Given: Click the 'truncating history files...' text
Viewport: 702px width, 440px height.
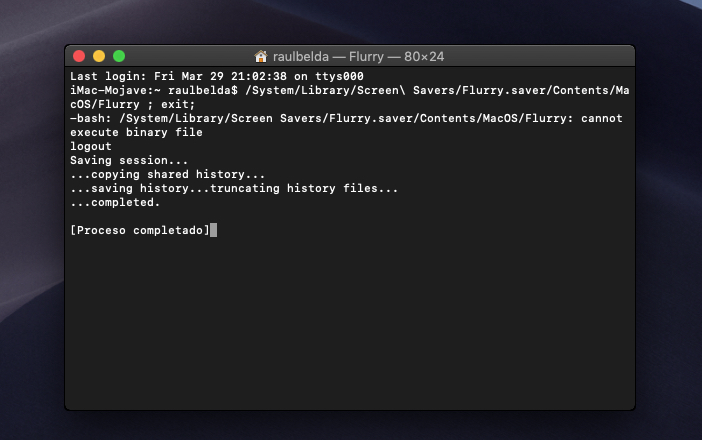Looking at the screenshot, I should coord(304,188).
